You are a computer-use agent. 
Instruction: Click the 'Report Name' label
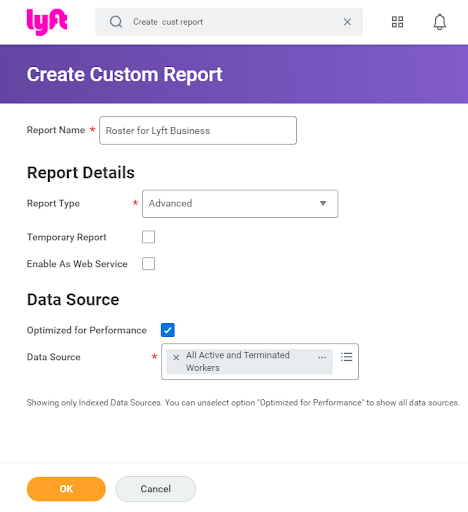[x=56, y=130]
